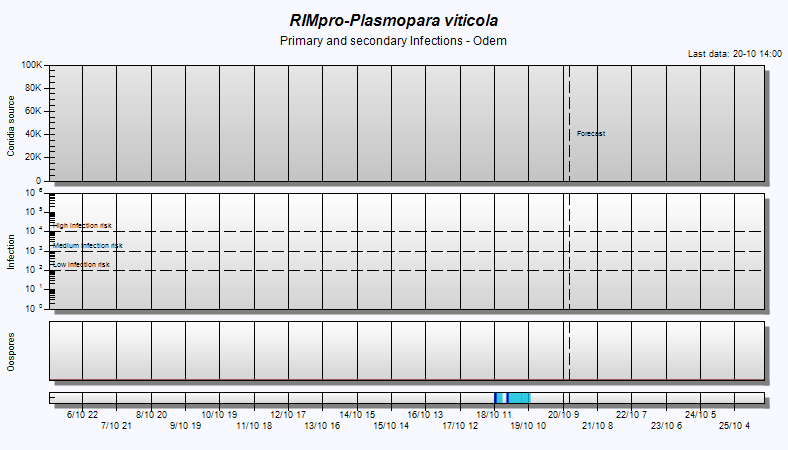
Task: Click the date label 7/10 21
Action: (x=116, y=426)
